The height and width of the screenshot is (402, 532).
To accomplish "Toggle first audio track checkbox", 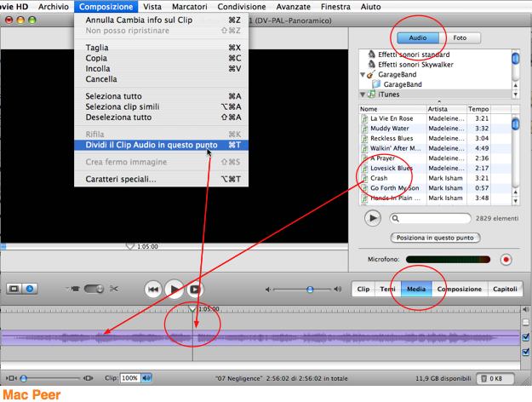I will pyautogui.click(x=525, y=337).
